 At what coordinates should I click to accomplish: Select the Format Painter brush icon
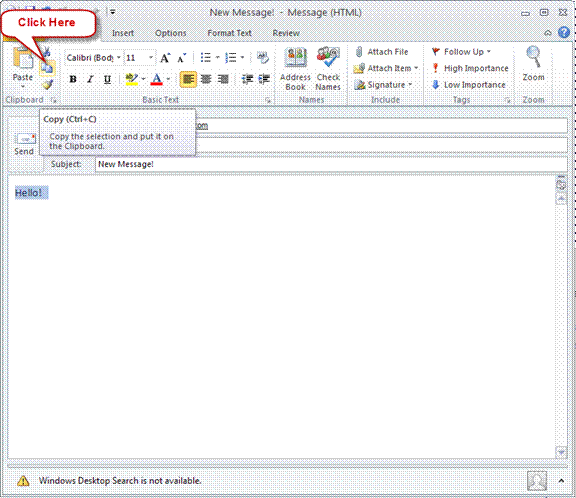(x=47, y=85)
